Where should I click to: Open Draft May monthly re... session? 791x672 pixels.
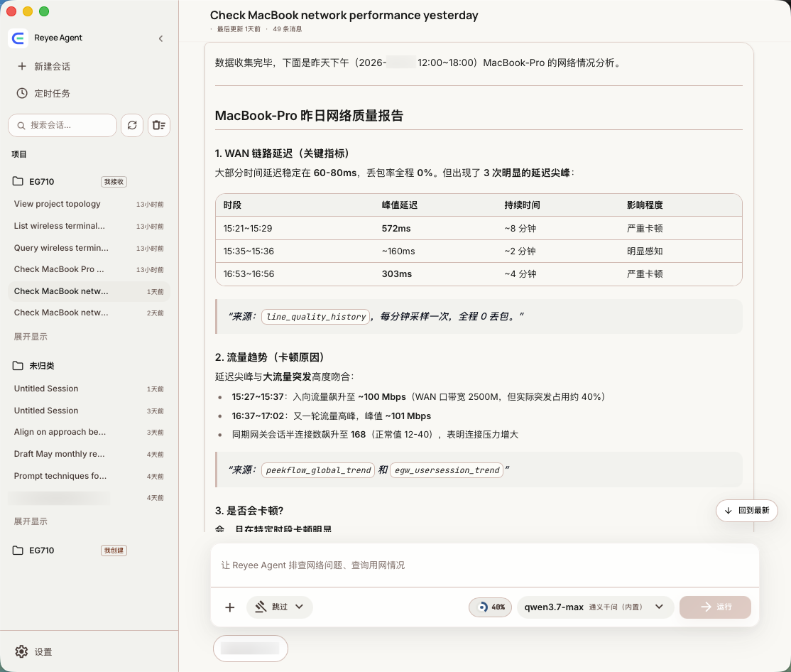(x=89, y=454)
